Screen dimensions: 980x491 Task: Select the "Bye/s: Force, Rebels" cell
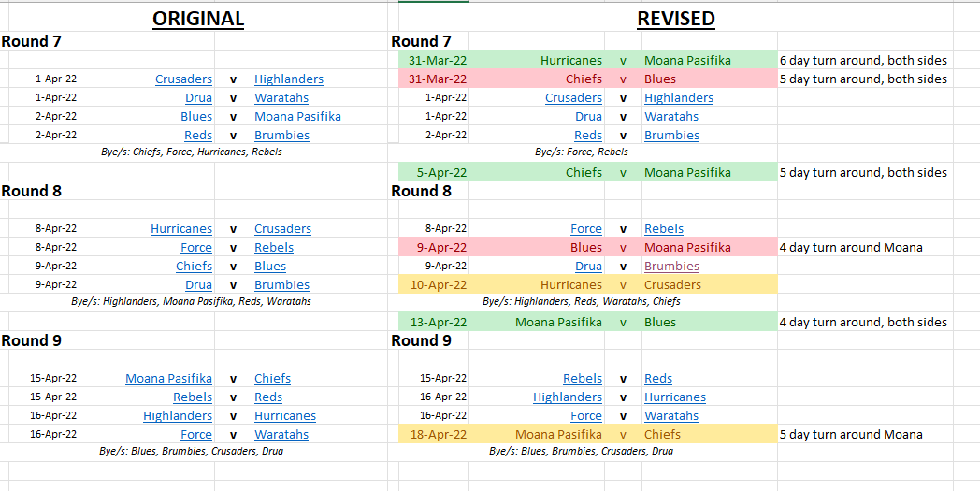coord(581,152)
